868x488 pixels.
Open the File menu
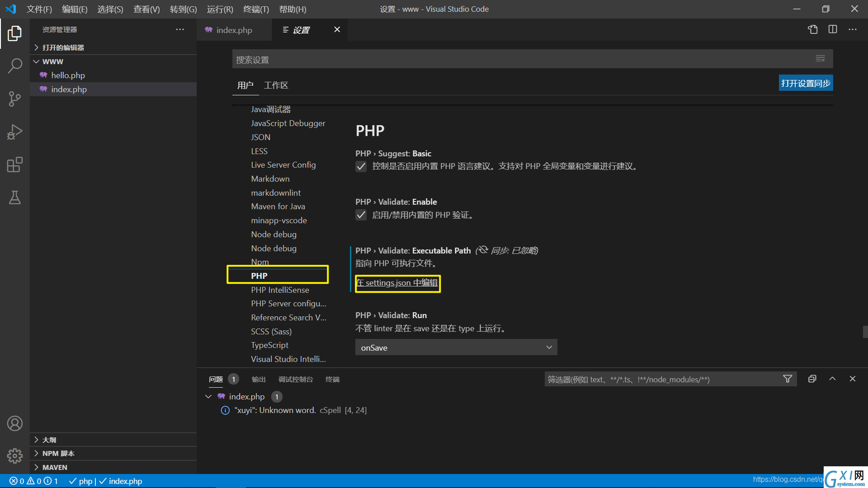tap(39, 9)
